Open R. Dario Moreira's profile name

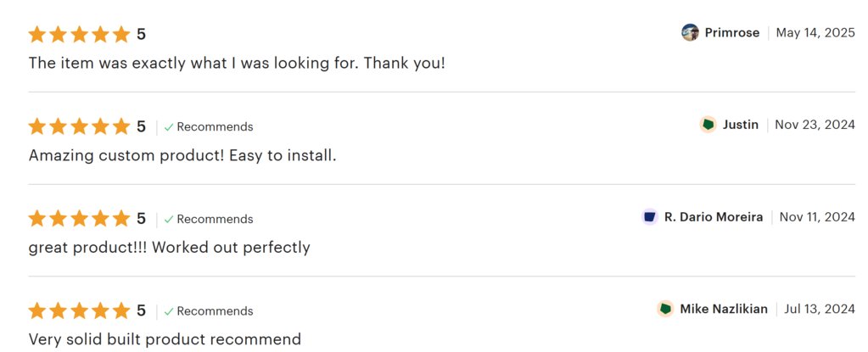[714, 217]
